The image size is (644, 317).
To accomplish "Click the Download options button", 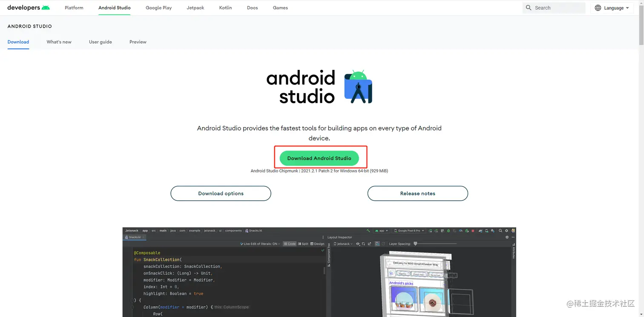I will [221, 193].
